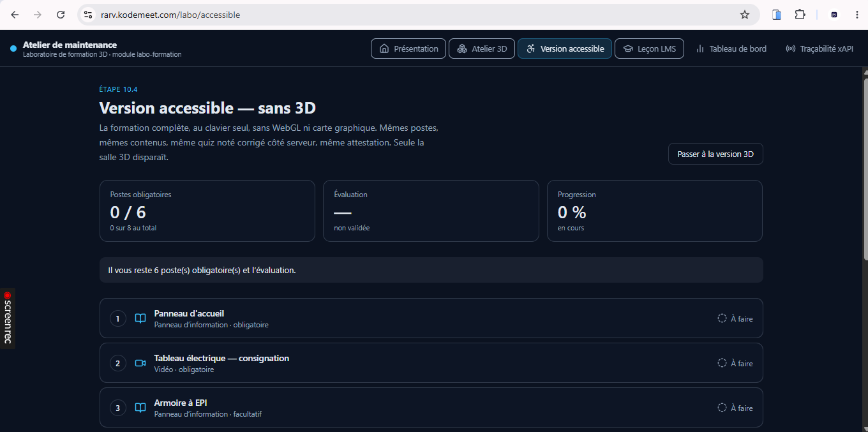The width and height of the screenshot is (868, 432).
Task: Click the book icon of Armoire à EPI
Action: click(x=140, y=408)
